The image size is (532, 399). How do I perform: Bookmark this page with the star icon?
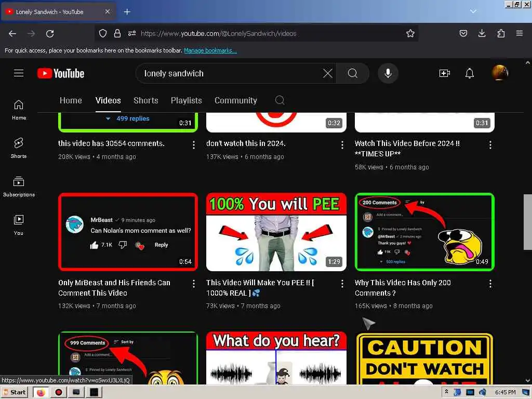410,33
